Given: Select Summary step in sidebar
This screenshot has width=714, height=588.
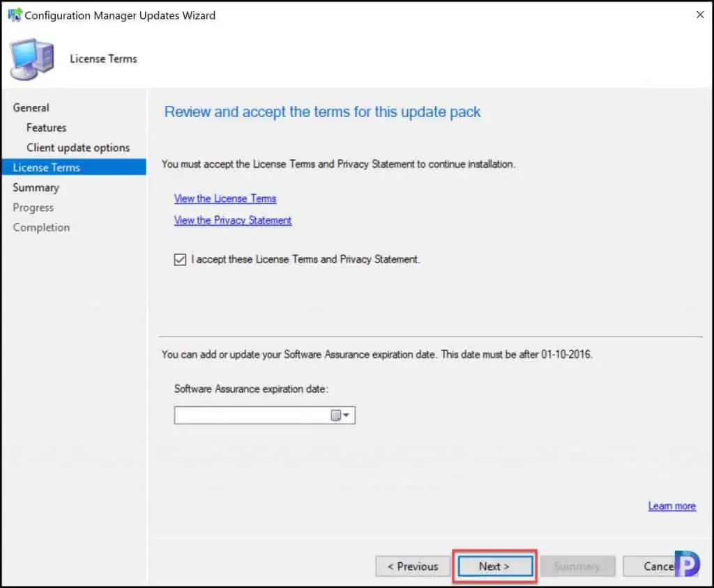Looking at the screenshot, I should [x=36, y=187].
